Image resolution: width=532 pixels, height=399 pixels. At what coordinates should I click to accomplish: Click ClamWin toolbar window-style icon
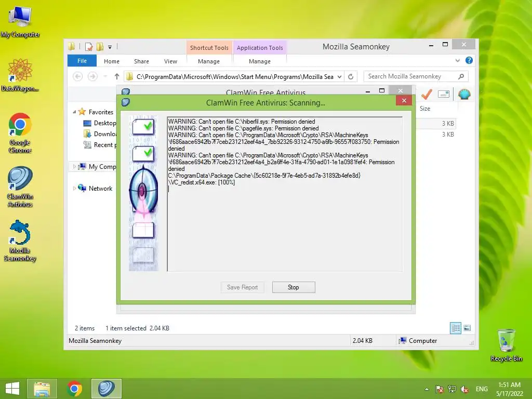444,95
